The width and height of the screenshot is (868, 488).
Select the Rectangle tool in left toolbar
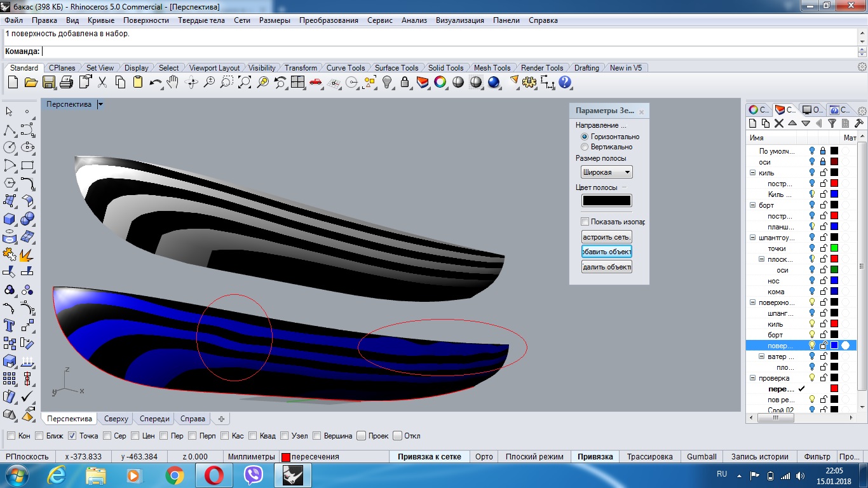(27, 166)
